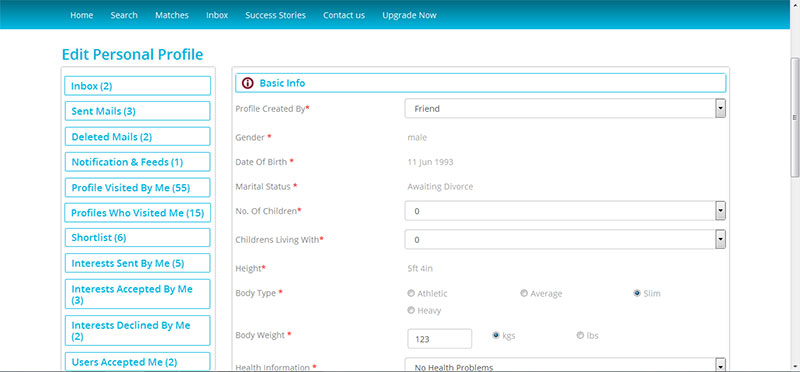Open the Childrens Living With dropdown

click(565, 239)
